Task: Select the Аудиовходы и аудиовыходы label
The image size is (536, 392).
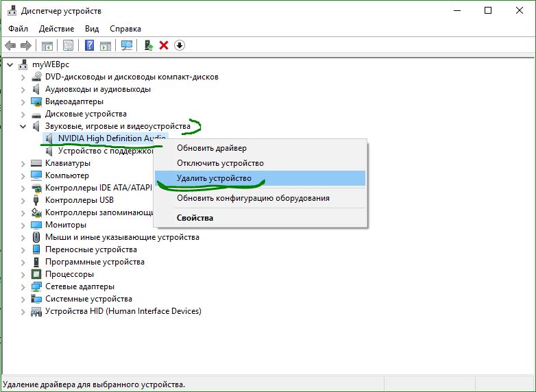Action: click(x=98, y=89)
